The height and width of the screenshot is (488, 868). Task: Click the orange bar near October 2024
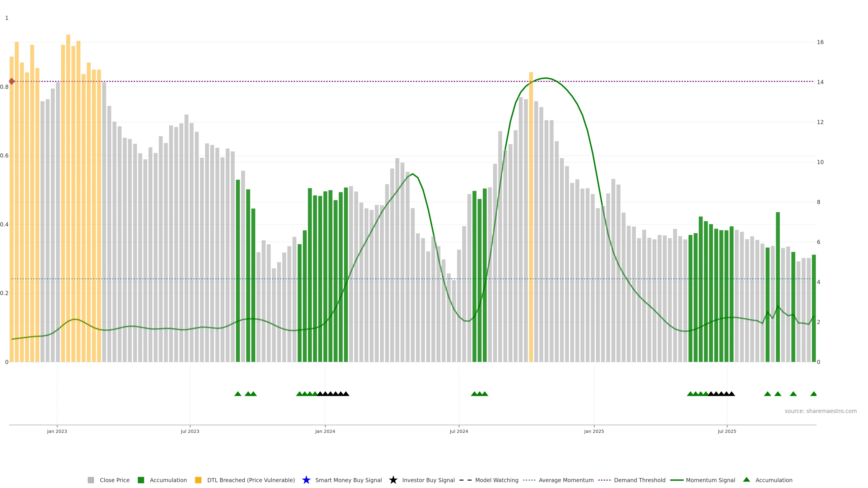coord(531,216)
